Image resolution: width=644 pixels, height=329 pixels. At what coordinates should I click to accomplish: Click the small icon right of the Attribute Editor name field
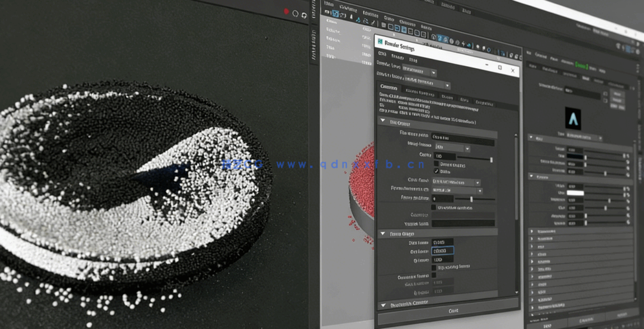coord(605,93)
